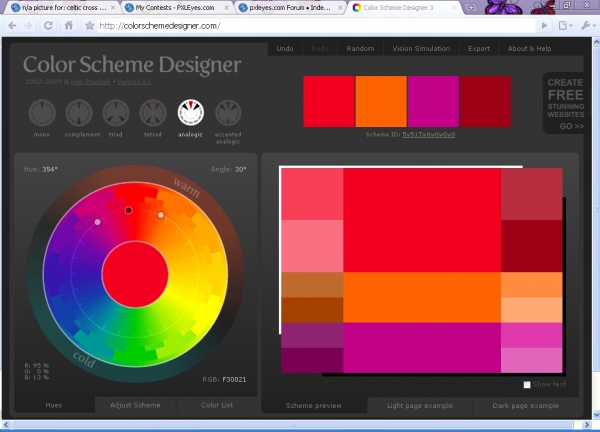This screenshot has height=432, width=600.
Task: Select the tetrad scheme icon
Action: coord(153,113)
